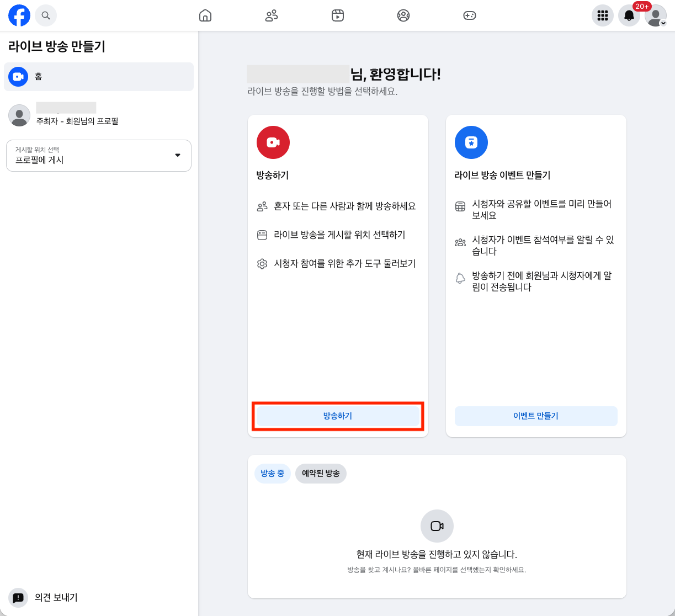Open the notifications bell with 20+ badge
Viewport: 675px width, 616px height.
[629, 15]
